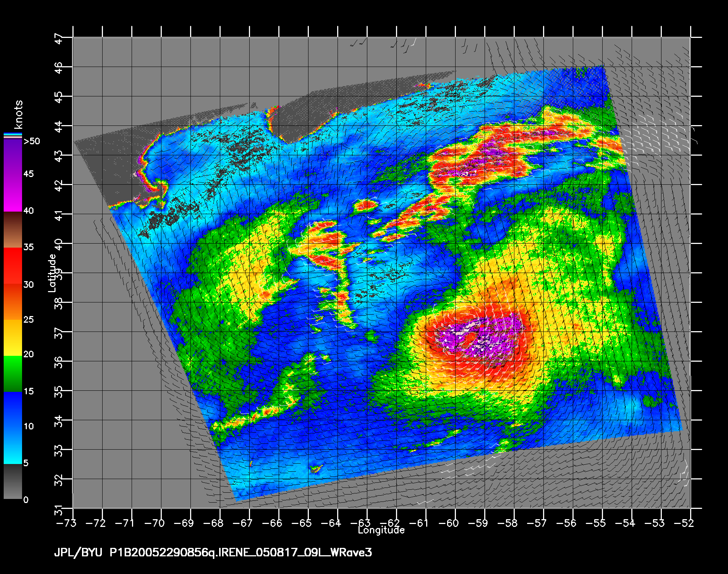The image size is (728, 574).
Task: Click latitude axis tick label "38"
Action: coord(59,303)
